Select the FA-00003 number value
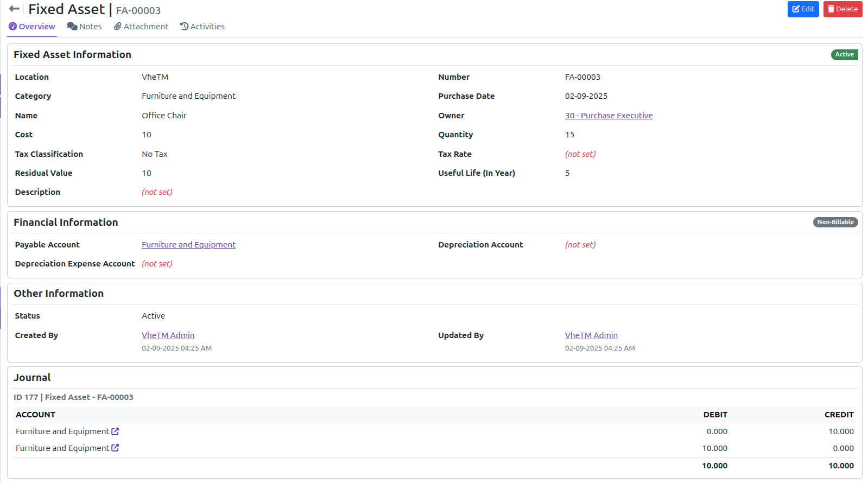The width and height of the screenshot is (868, 483). [582, 77]
